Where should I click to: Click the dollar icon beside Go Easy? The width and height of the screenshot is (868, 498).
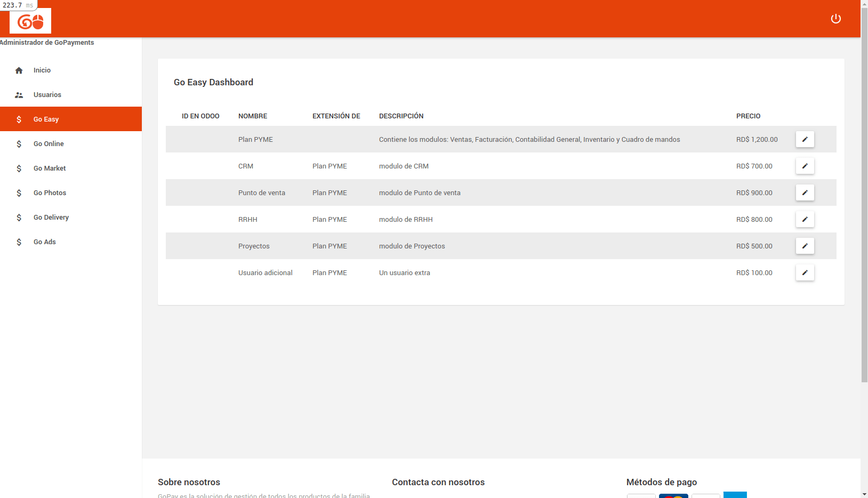[19, 119]
